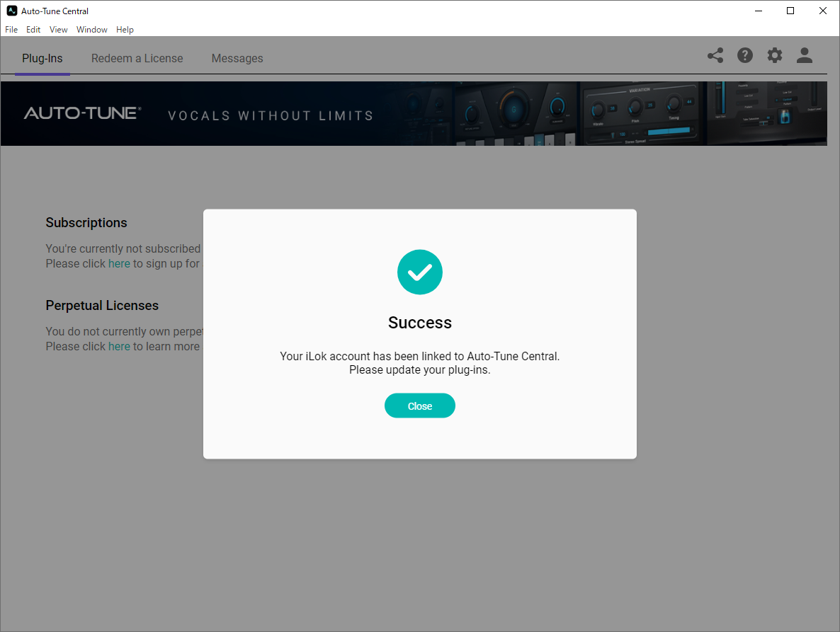The image size is (840, 632).
Task: Open the File menu
Action: pos(11,30)
